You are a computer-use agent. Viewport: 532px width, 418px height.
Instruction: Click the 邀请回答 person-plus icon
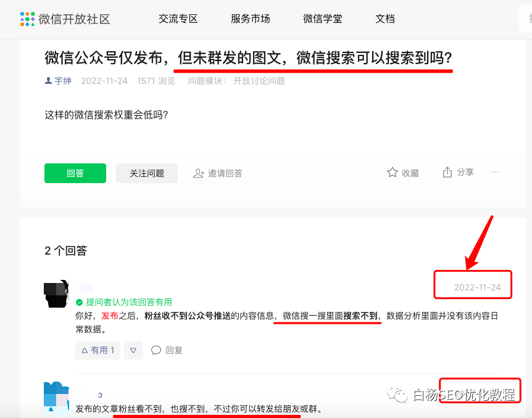point(199,173)
